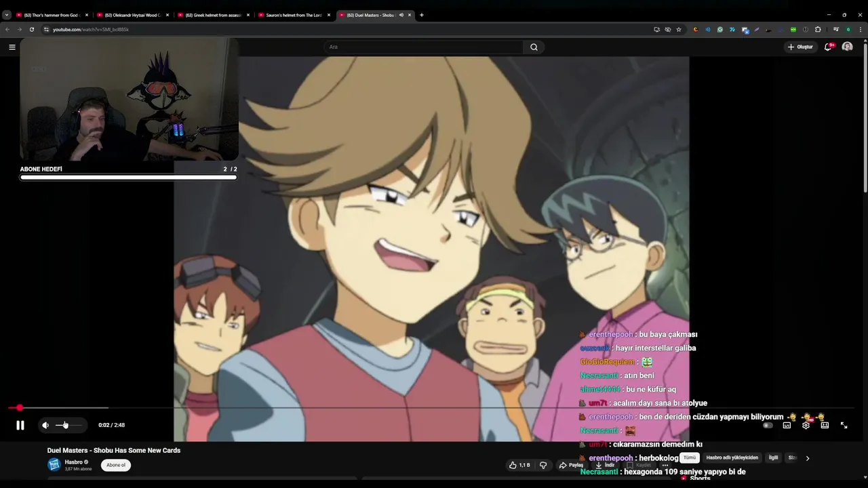Toggle subtitles with the captions button
This screenshot has height=488, width=868.
(787, 425)
